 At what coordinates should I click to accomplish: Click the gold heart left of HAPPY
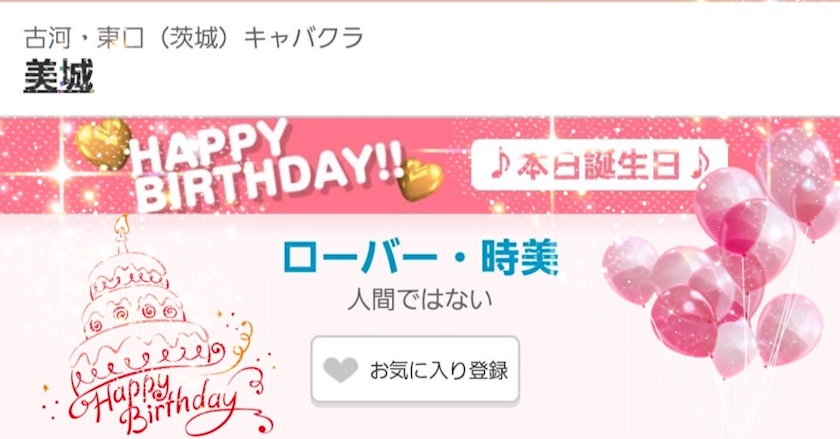coord(103,144)
